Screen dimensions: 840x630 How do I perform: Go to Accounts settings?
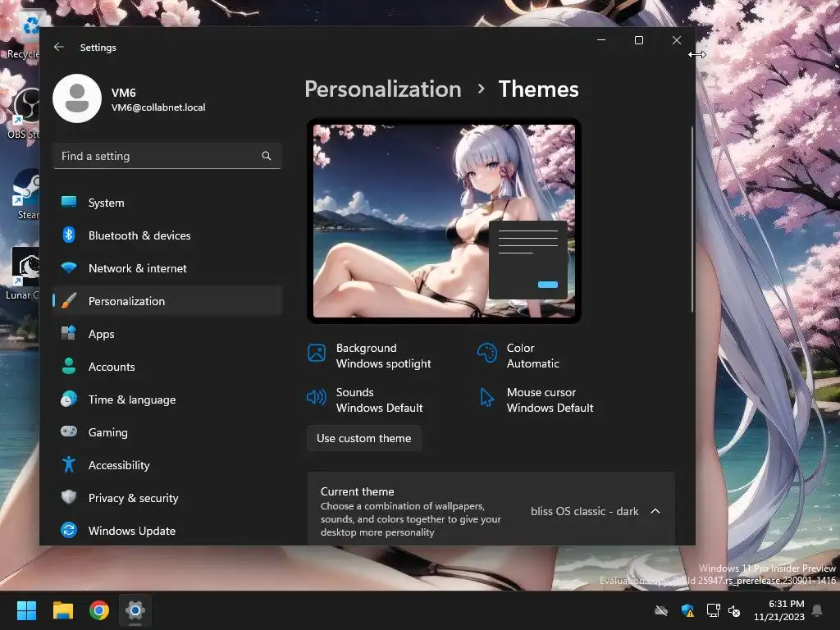(167, 367)
